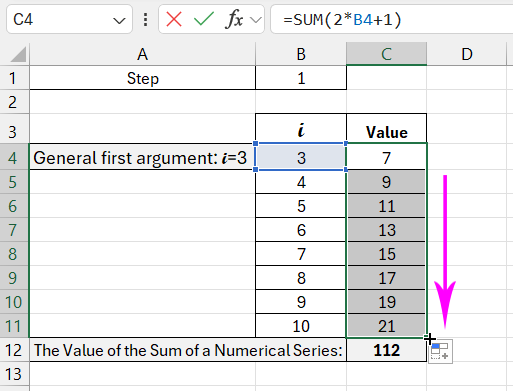Click cell B11 containing 10
513x391 pixels.
301,326
